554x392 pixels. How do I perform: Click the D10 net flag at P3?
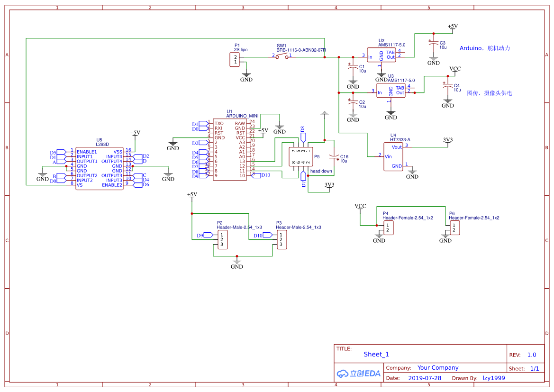click(263, 235)
